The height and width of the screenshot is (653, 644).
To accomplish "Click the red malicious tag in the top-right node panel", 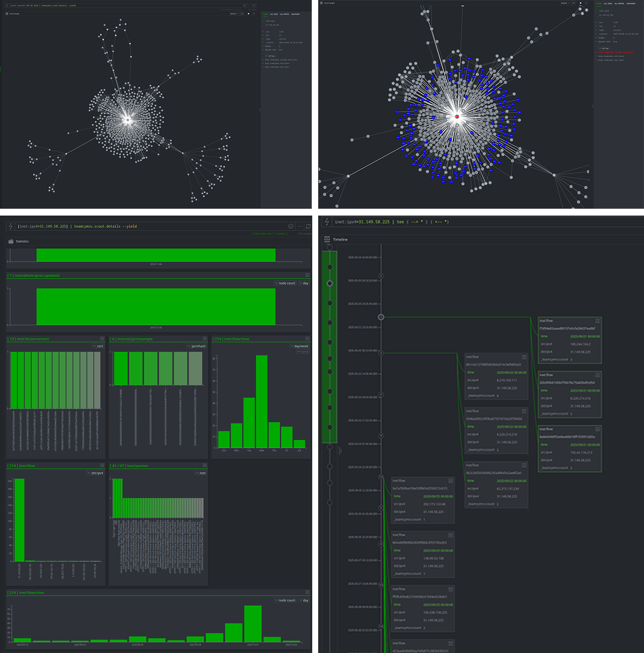I will (x=615, y=52).
